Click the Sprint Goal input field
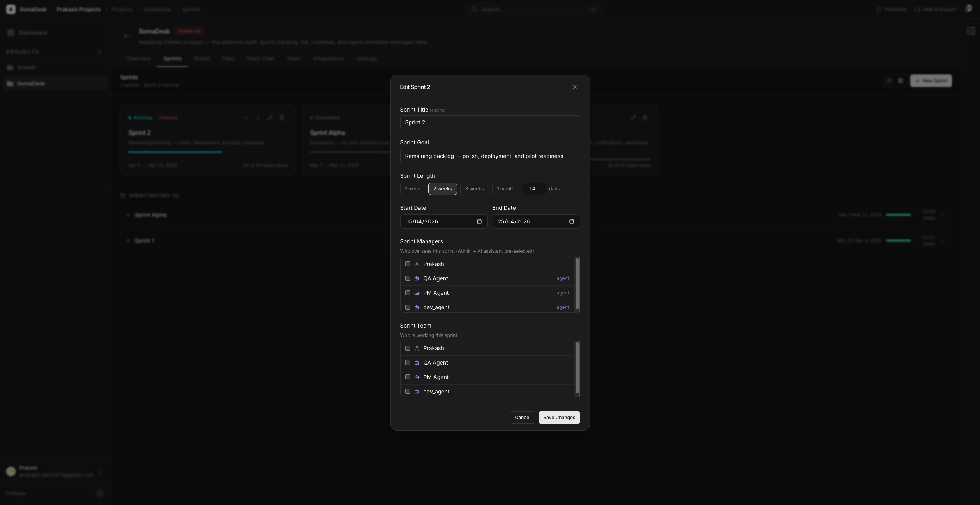980x505 pixels. (490, 156)
